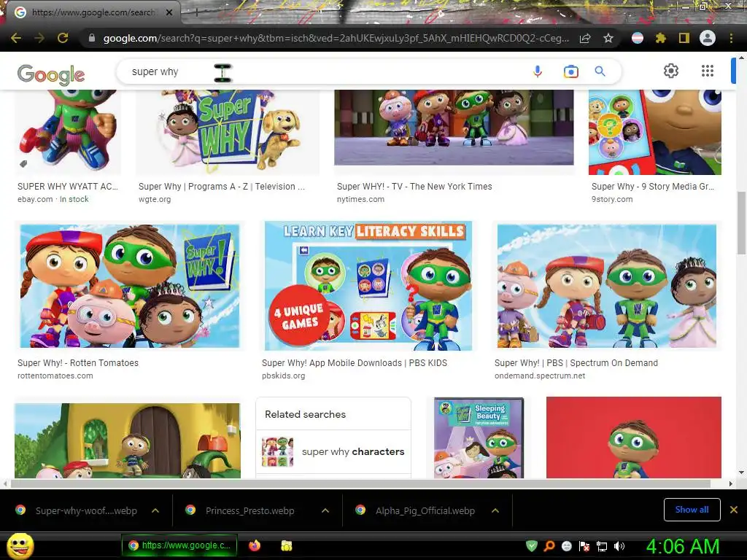Toggle the browser side panel icon
Viewport: 747px width, 560px height.
click(x=684, y=38)
